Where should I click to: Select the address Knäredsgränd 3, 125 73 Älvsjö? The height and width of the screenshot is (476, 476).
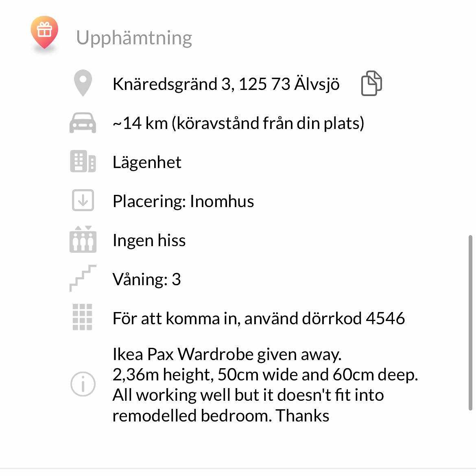click(x=226, y=84)
